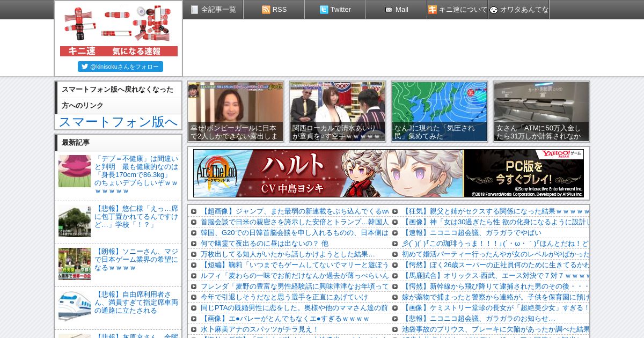Open the 清水あいり featured thumbnail

(x=338, y=112)
